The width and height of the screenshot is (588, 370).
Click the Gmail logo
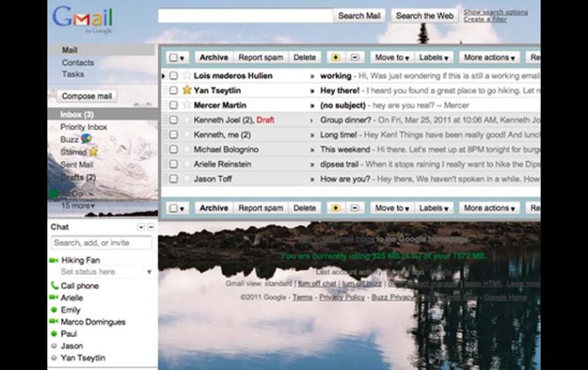[82, 18]
